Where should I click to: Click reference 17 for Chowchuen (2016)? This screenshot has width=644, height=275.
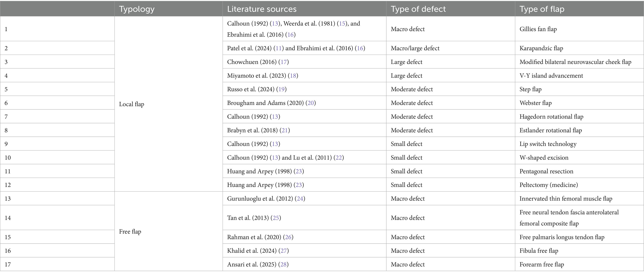tap(284, 62)
